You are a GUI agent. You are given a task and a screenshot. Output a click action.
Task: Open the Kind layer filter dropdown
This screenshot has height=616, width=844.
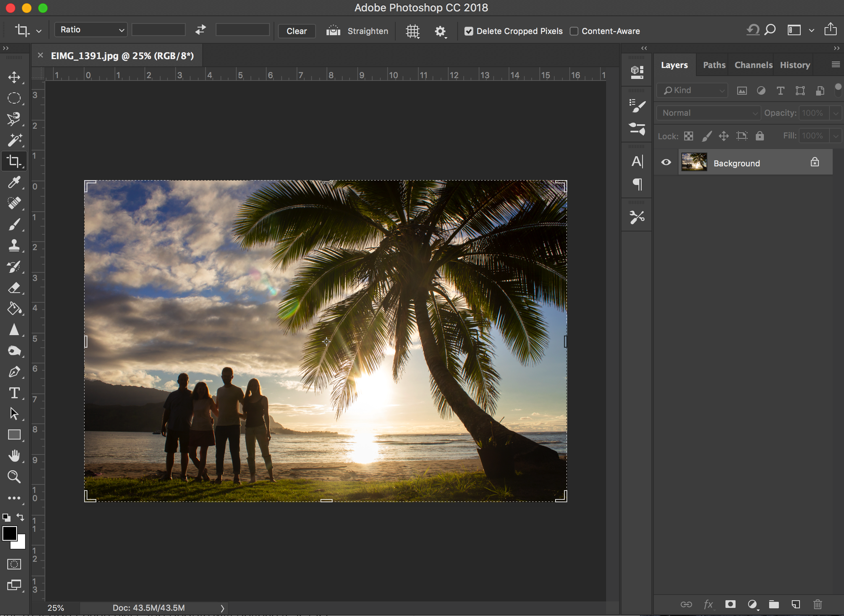tap(692, 90)
